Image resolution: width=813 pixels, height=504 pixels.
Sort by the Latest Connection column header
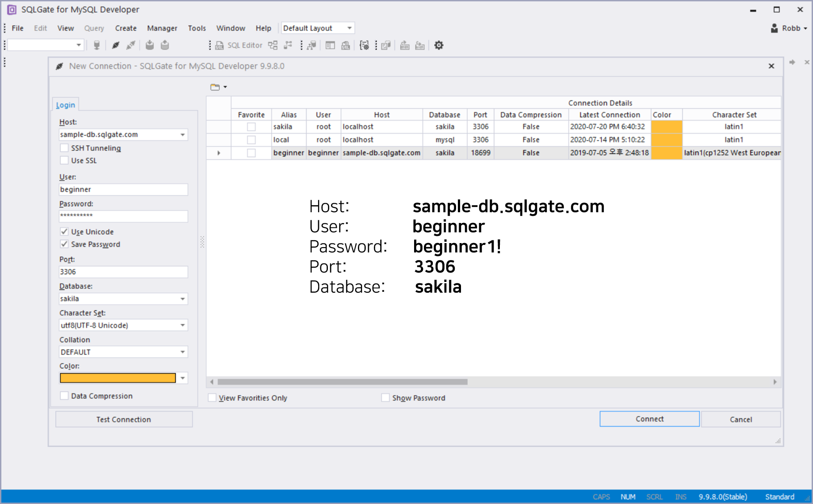[x=610, y=115]
